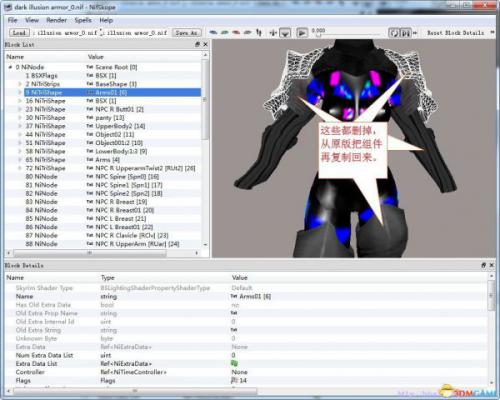Toggle the play animation button
This screenshot has height=400, width=500.
coord(302,33)
